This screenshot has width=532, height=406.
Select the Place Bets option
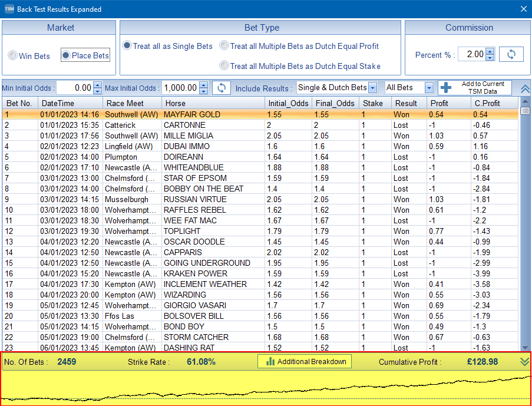click(66, 55)
